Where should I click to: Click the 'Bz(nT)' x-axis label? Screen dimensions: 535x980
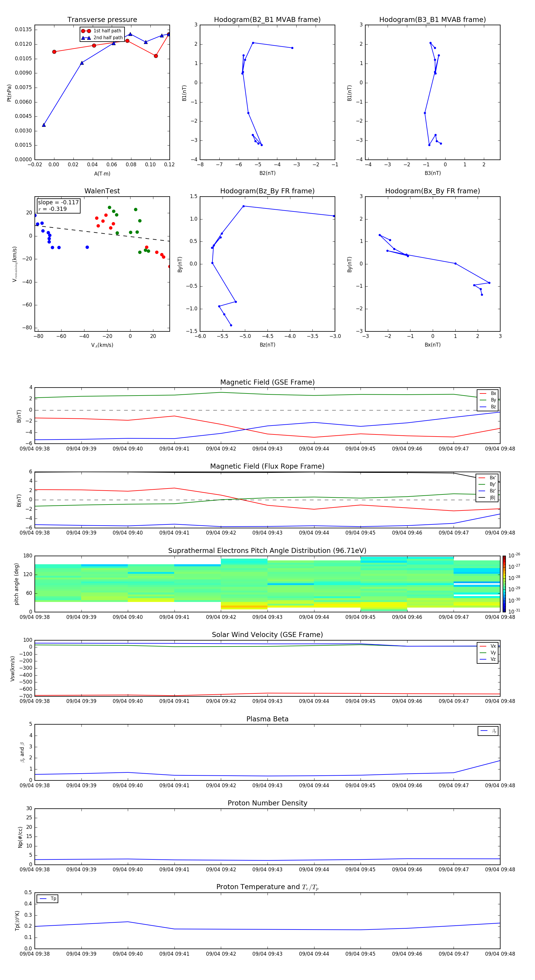[267, 345]
